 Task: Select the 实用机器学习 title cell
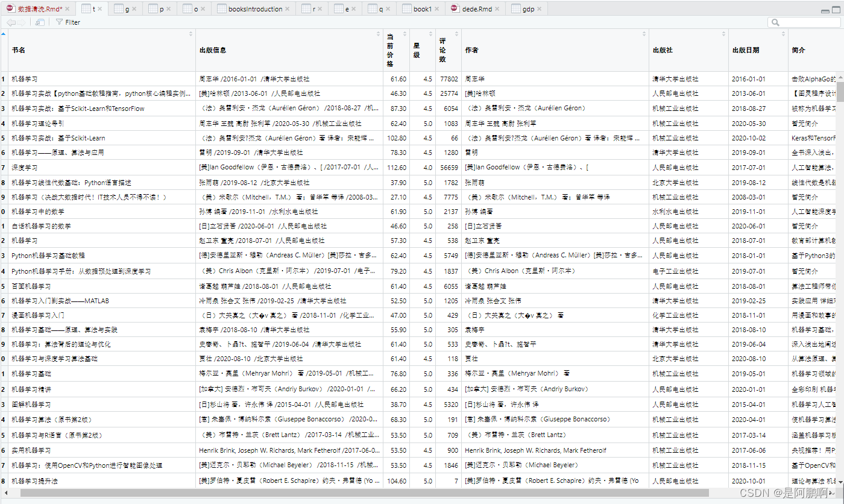point(101,450)
